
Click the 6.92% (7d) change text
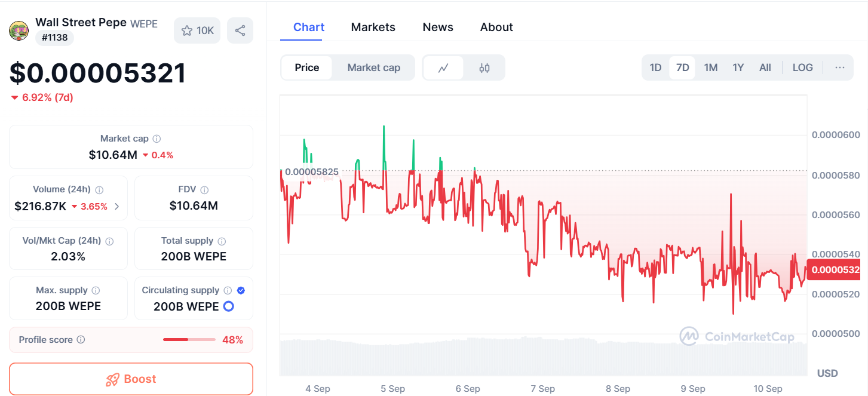click(47, 97)
